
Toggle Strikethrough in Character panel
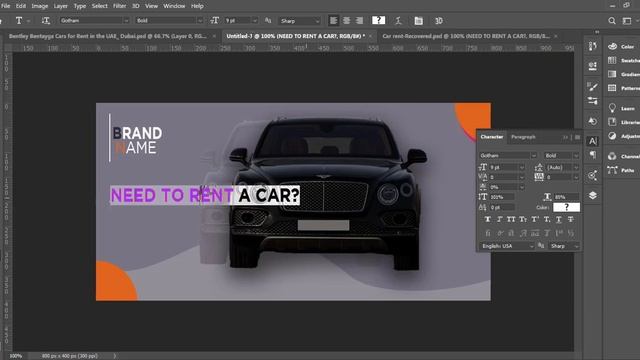click(571, 220)
